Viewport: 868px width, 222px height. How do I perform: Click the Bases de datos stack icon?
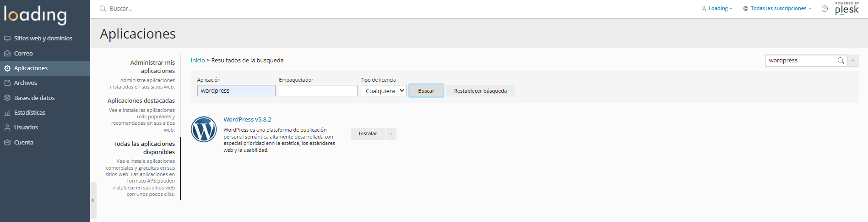7,98
